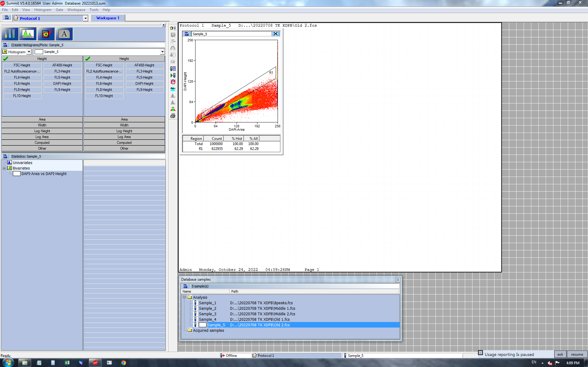Viewport: 588px width, 367px height.
Task: Toggle the green checkmark on left Height header
Action: coord(6,58)
